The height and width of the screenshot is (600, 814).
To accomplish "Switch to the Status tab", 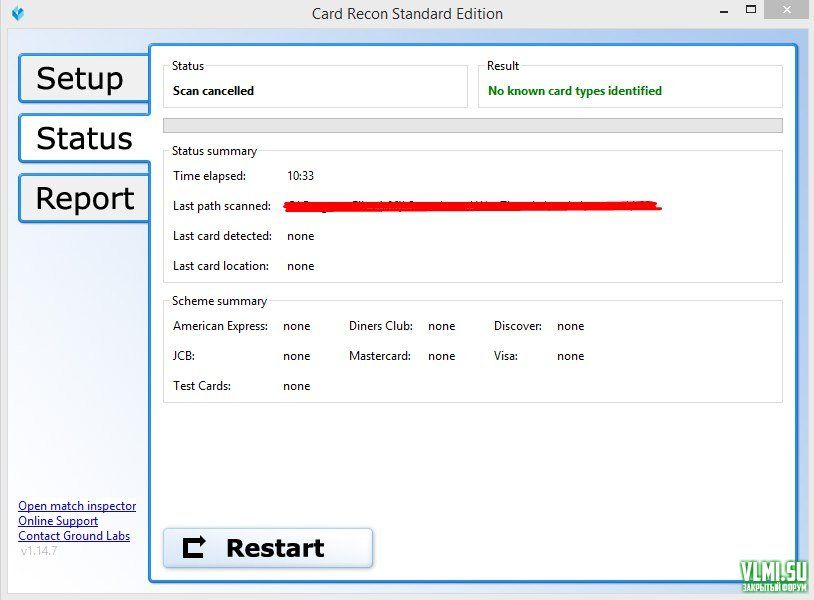I will [84, 139].
